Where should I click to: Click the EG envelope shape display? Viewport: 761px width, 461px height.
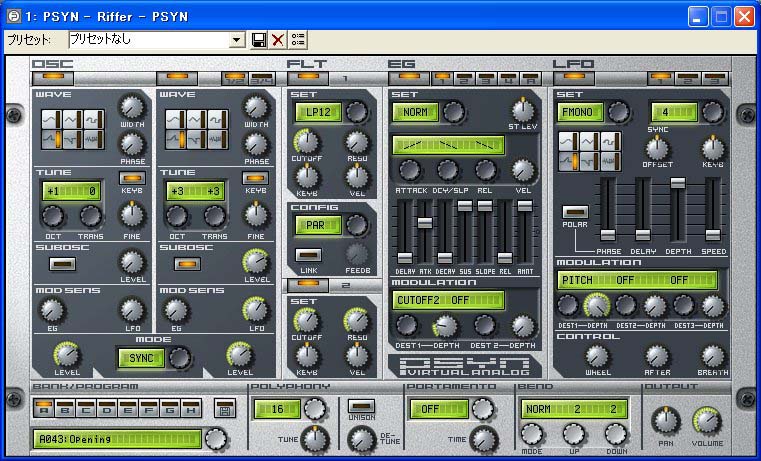click(448, 145)
